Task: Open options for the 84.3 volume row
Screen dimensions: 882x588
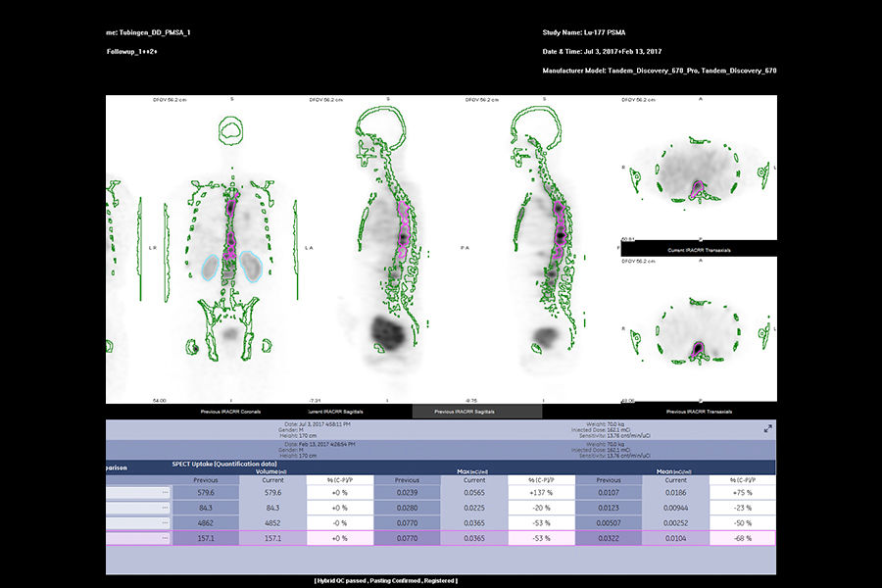Action: (x=165, y=508)
